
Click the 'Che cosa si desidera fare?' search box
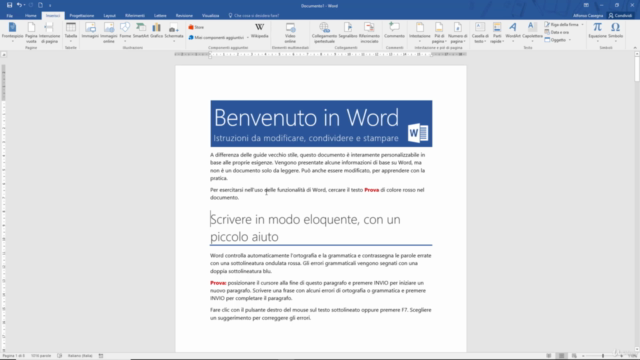254,16
